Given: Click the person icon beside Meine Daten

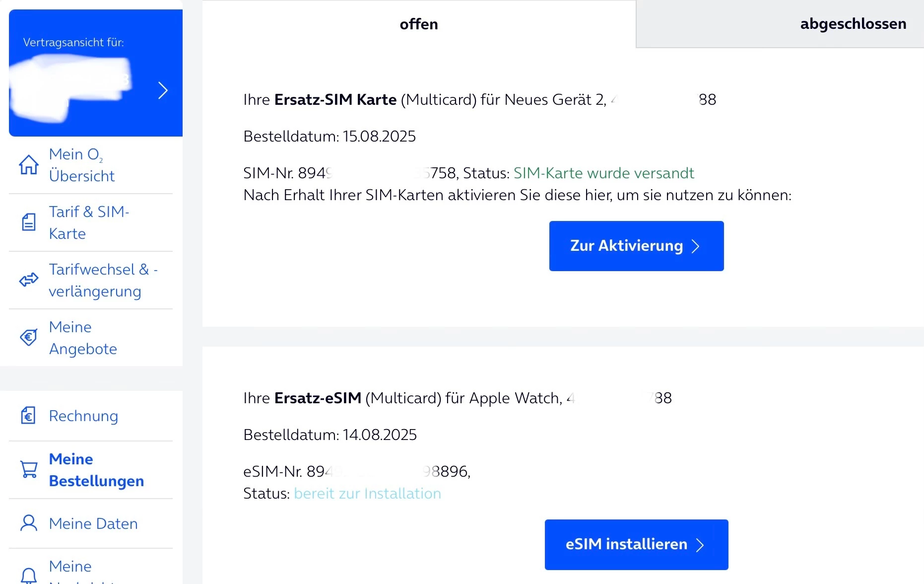Looking at the screenshot, I should point(29,523).
